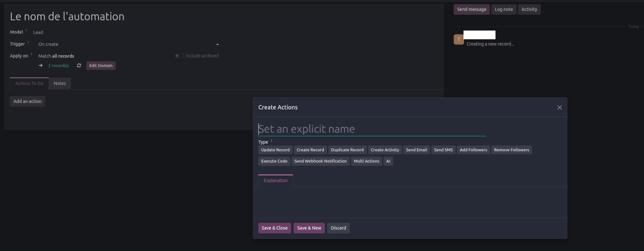Switch to the Notes tab

[60, 83]
